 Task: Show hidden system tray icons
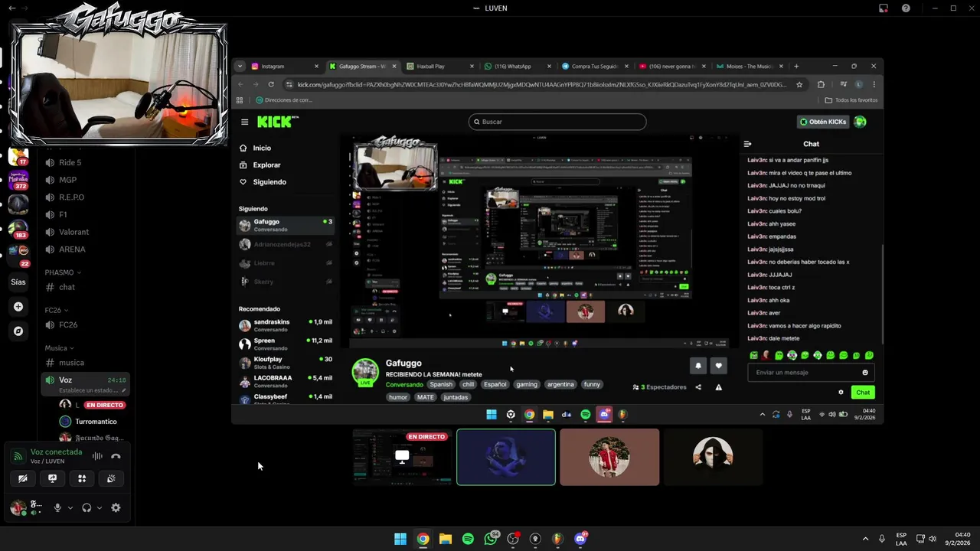tap(866, 539)
